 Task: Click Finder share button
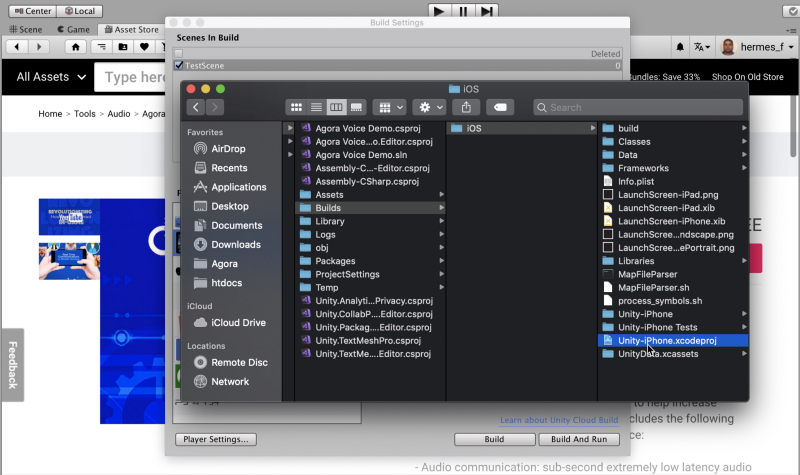466,107
